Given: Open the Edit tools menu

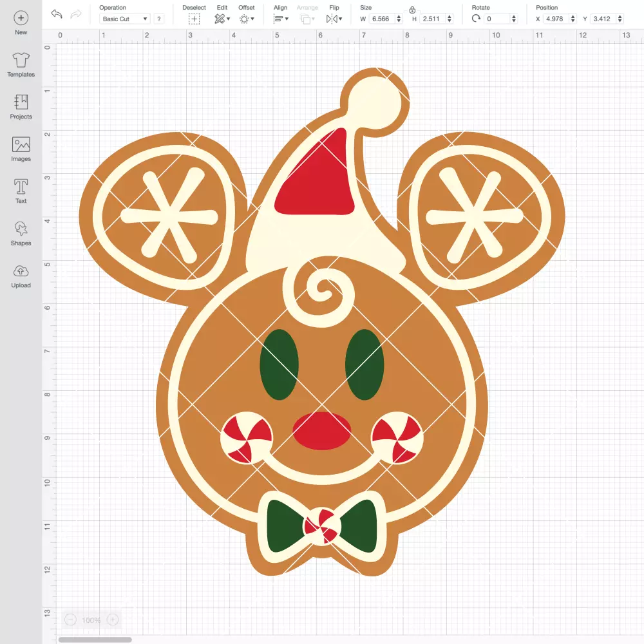Looking at the screenshot, I should click(x=222, y=19).
